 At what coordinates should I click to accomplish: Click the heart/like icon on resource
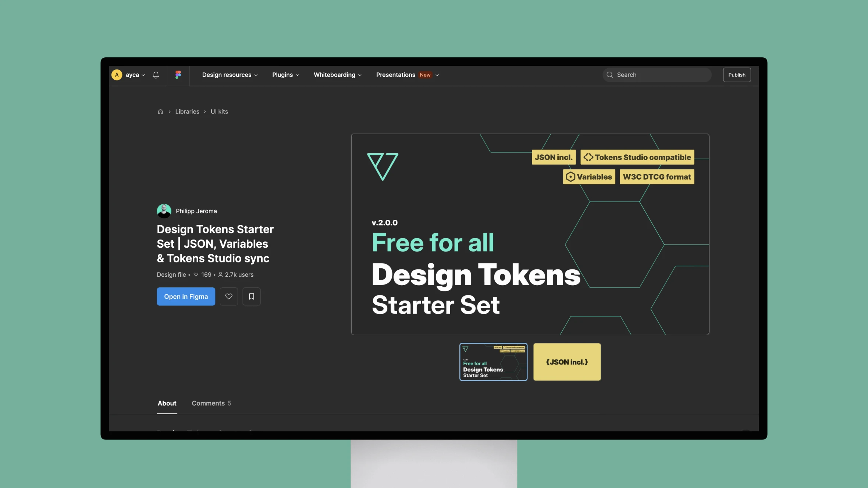[x=228, y=296]
